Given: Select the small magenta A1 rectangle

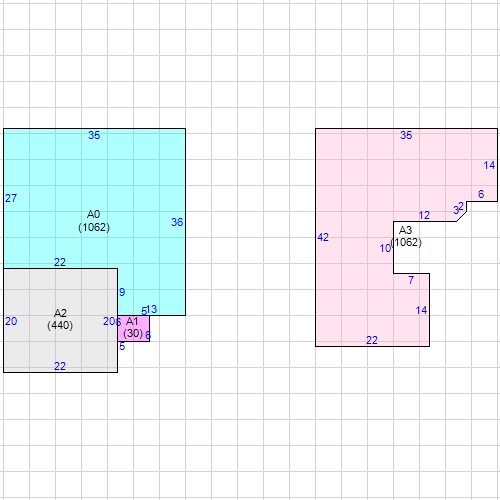Looking at the screenshot, I should [133, 328].
